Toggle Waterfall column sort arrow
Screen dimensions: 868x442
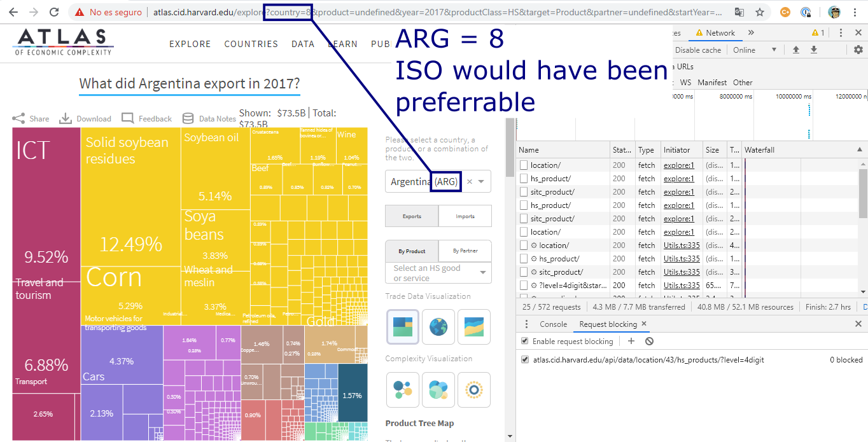[860, 149]
